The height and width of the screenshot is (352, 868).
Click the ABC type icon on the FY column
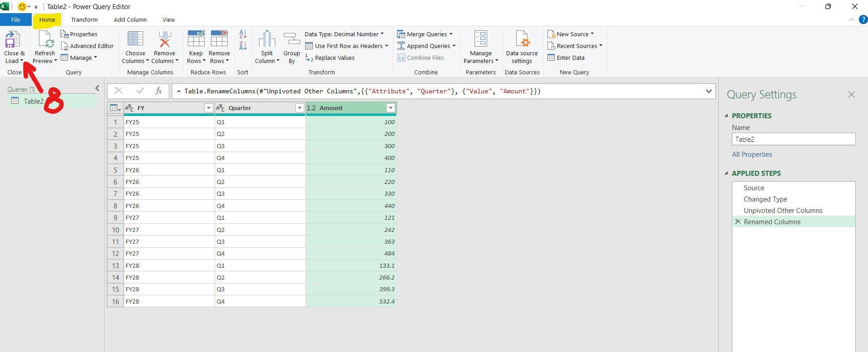point(129,108)
